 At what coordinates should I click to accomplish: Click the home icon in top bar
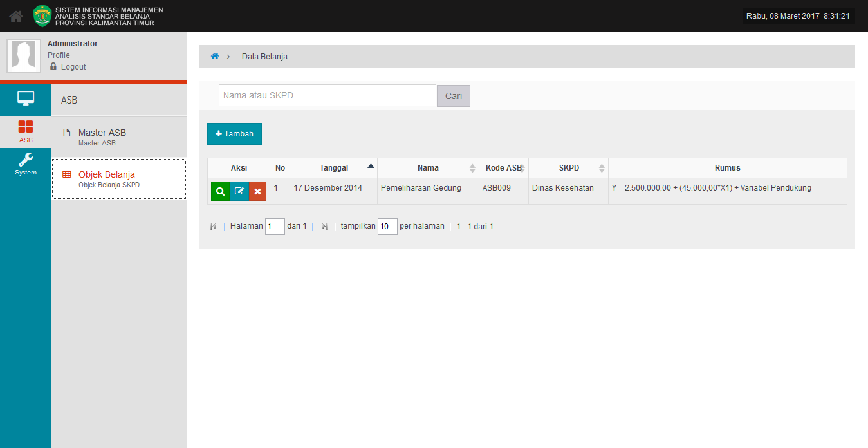click(16, 16)
